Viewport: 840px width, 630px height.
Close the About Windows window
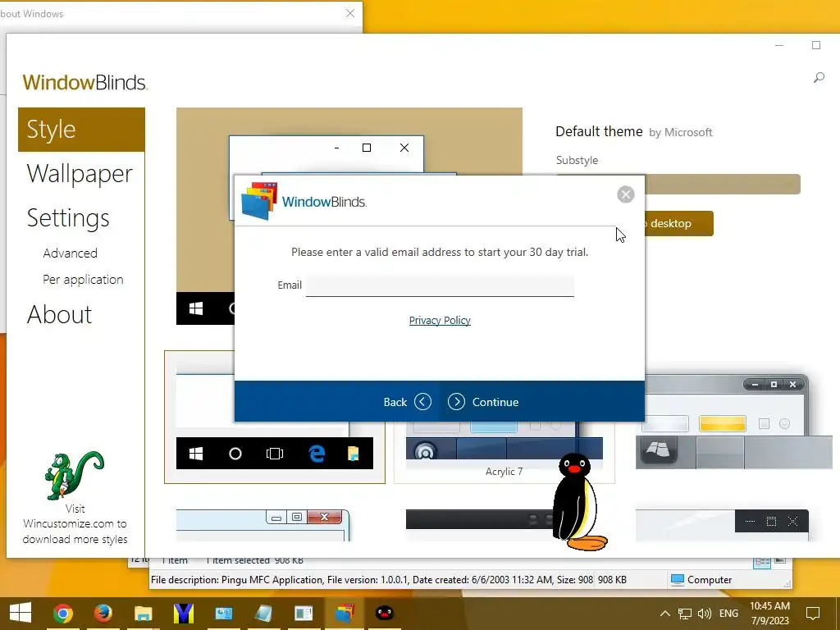point(349,13)
